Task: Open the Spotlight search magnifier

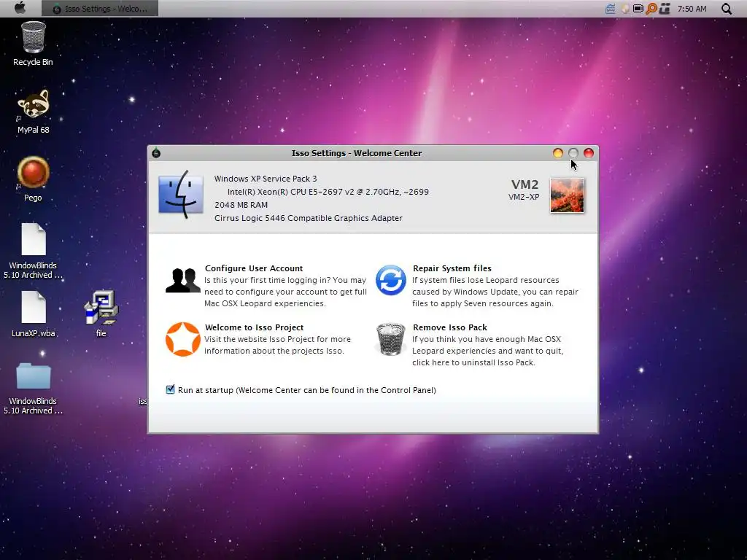Action: coord(726,9)
